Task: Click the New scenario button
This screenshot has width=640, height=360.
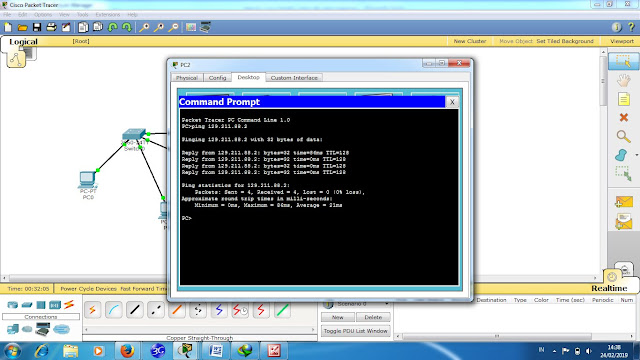Action: pos(338,317)
